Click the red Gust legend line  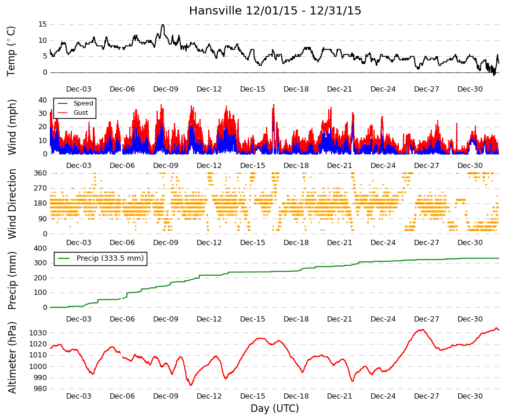click(63, 112)
